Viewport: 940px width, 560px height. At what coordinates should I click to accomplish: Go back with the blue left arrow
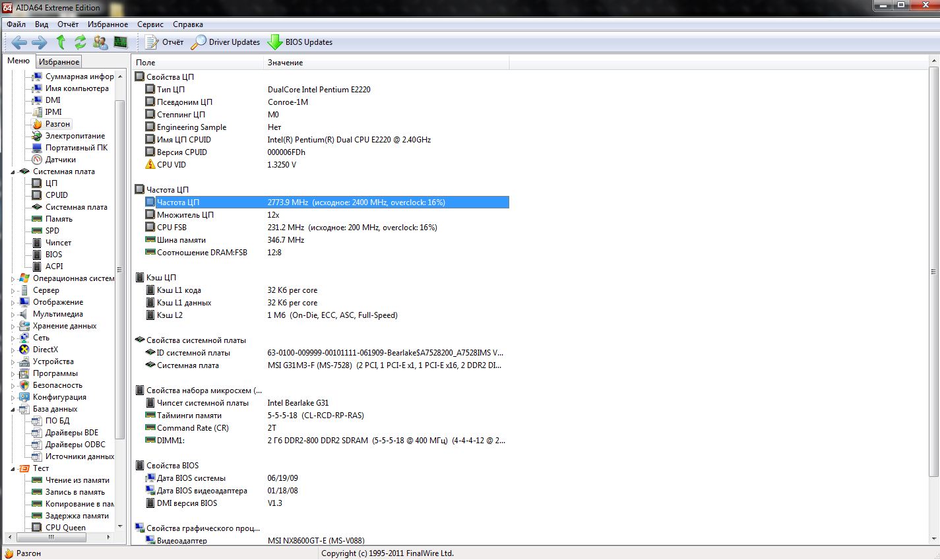pos(19,42)
